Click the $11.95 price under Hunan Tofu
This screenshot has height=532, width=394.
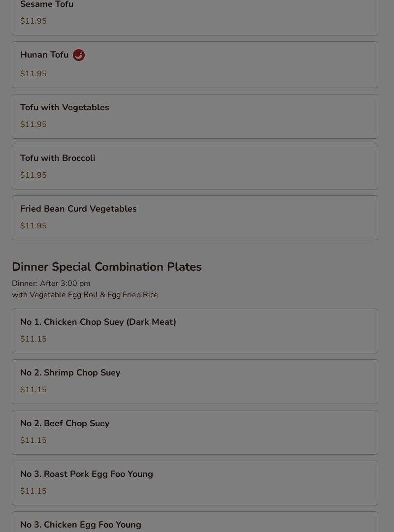click(33, 74)
